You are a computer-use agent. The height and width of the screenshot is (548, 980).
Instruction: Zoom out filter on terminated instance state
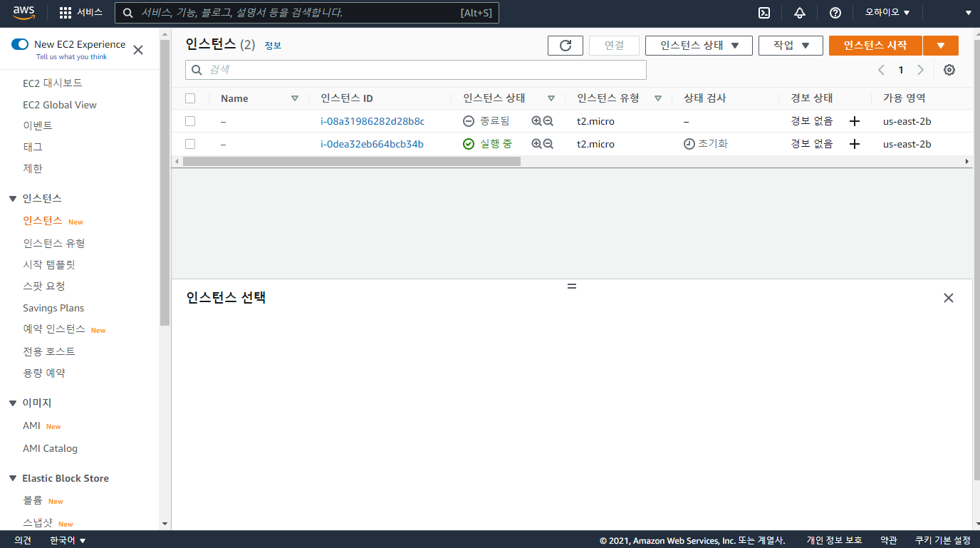click(548, 121)
